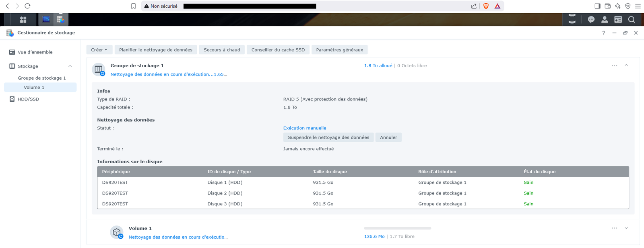The image size is (644, 248).
Task: Open Conseiller du cache SSD
Action: coord(278,50)
